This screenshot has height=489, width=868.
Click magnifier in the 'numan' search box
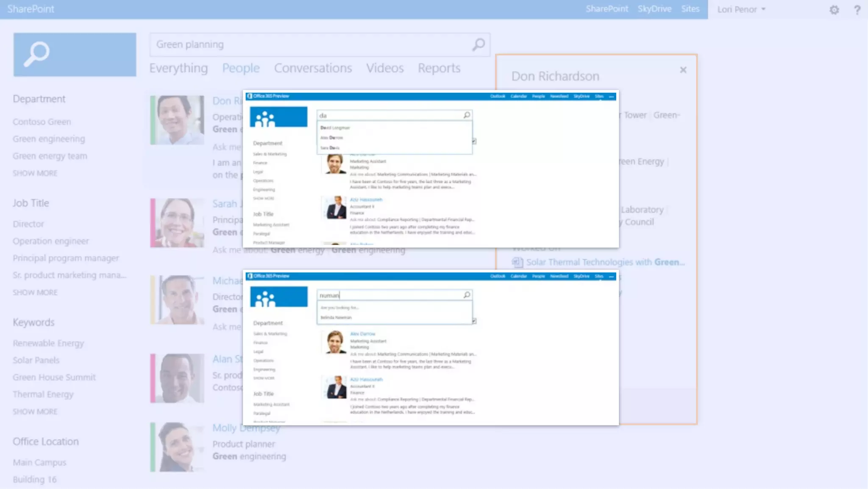467,295
